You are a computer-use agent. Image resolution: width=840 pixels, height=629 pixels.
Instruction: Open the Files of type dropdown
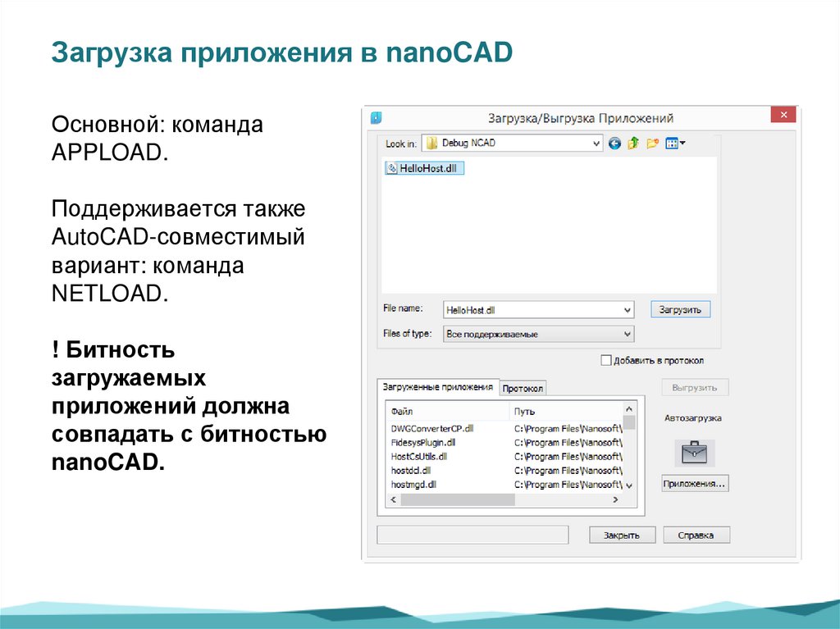tap(628, 335)
